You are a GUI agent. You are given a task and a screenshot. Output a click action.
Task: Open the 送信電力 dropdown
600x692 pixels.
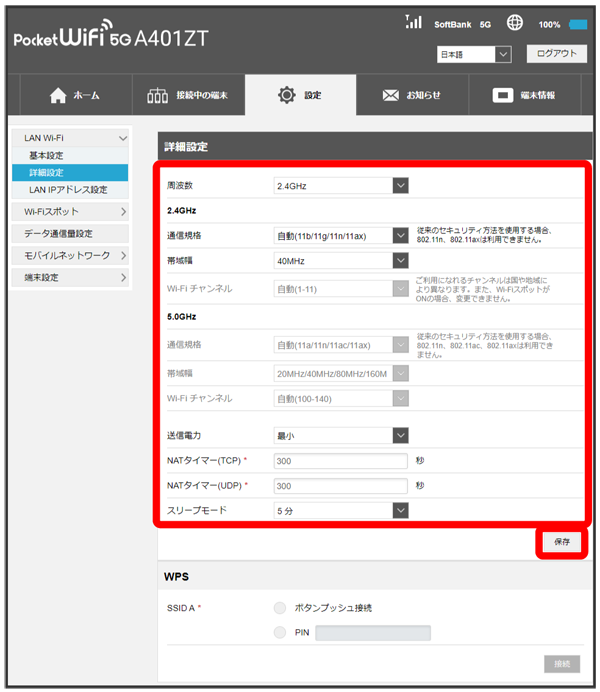coord(342,435)
